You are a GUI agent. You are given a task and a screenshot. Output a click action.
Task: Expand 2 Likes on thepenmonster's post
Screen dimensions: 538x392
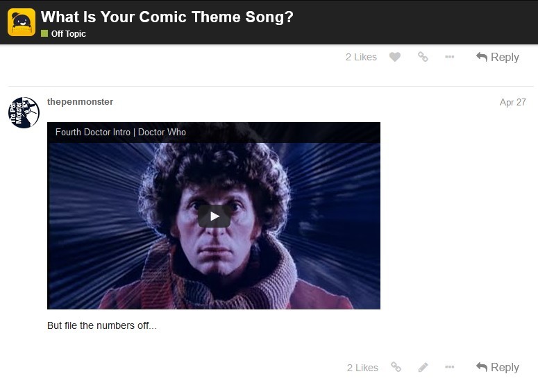click(362, 368)
